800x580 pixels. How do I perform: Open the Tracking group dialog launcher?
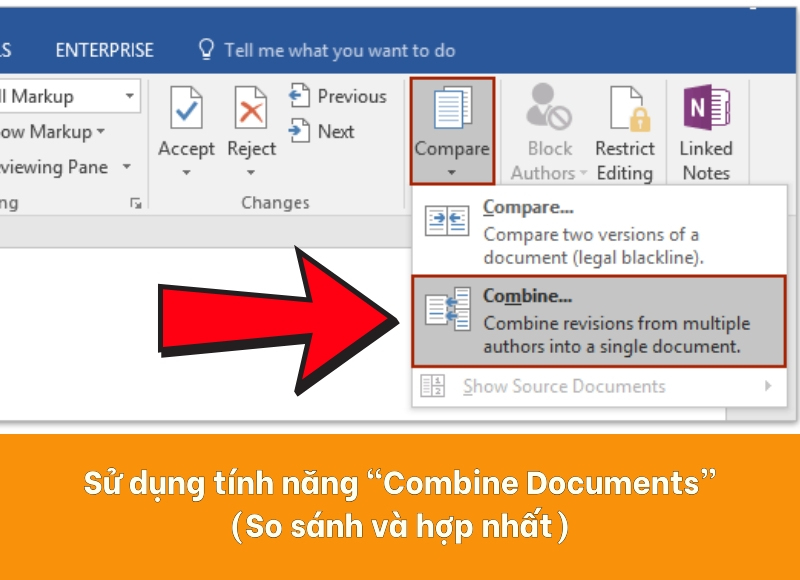[135, 203]
